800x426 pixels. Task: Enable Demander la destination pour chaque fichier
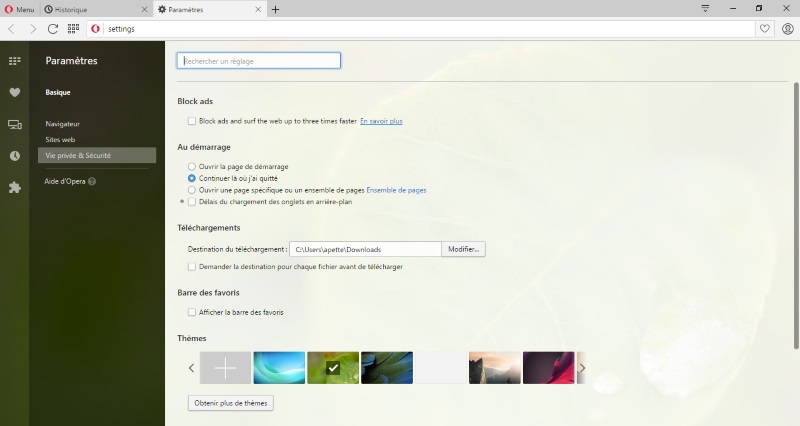pos(192,266)
